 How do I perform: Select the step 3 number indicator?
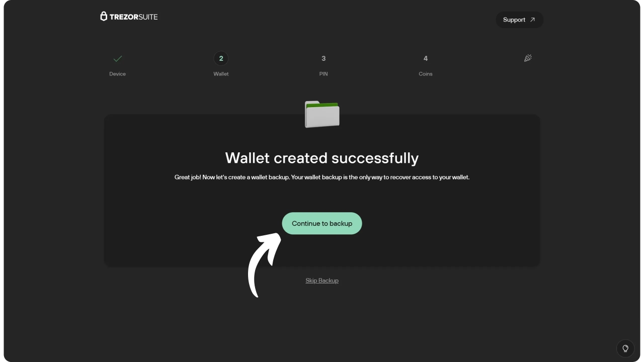point(324,58)
